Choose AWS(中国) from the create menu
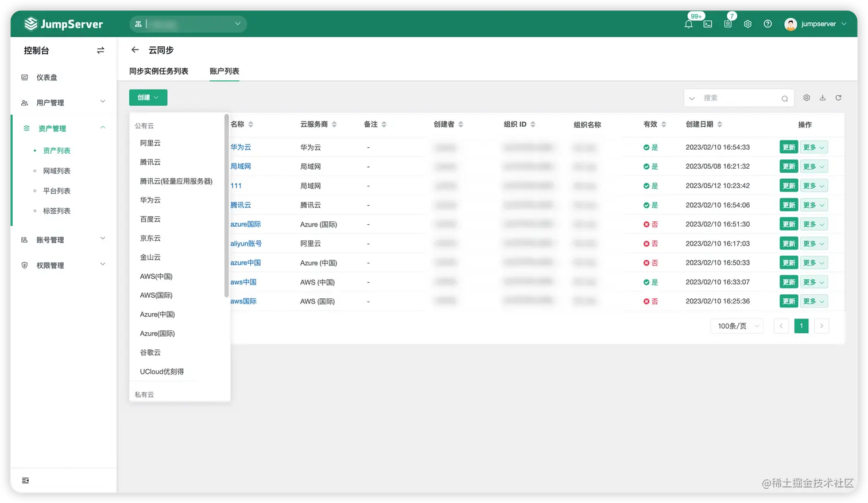This screenshot has width=868, height=503. 156,276
